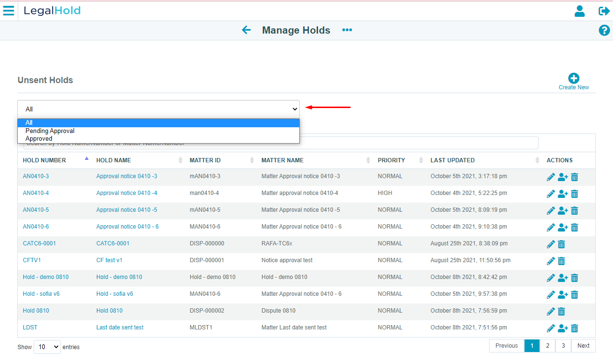This screenshot has width=613, height=364.
Task: Open hold number link Hold 0810
Action: click(36, 311)
